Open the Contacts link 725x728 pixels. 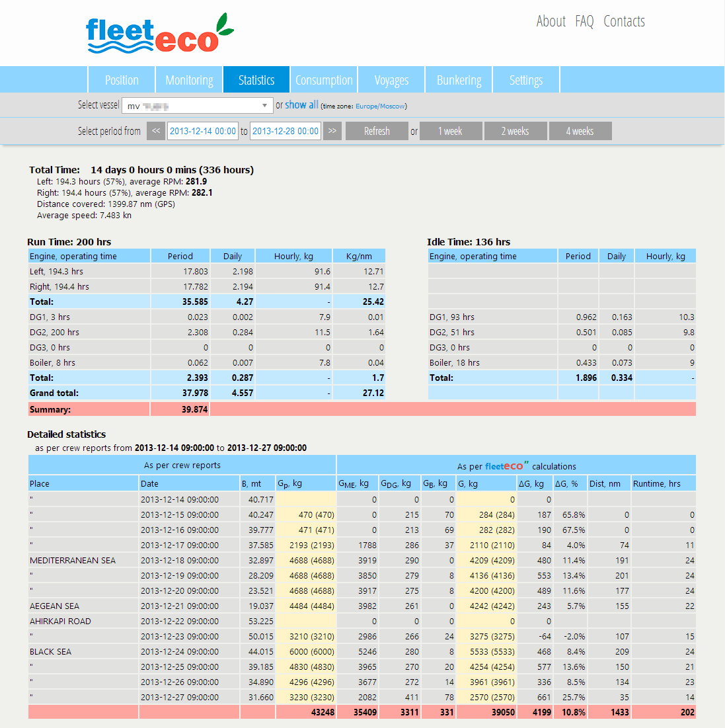click(625, 21)
